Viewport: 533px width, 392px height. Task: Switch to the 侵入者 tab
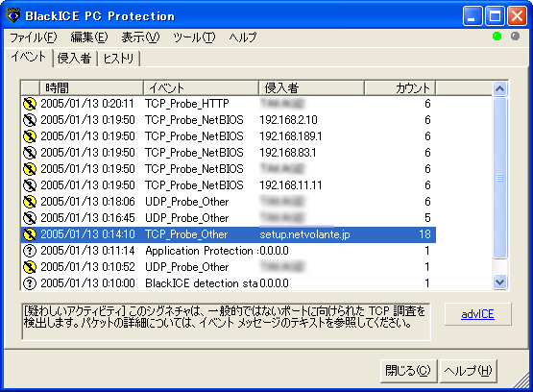pyautogui.click(x=75, y=59)
